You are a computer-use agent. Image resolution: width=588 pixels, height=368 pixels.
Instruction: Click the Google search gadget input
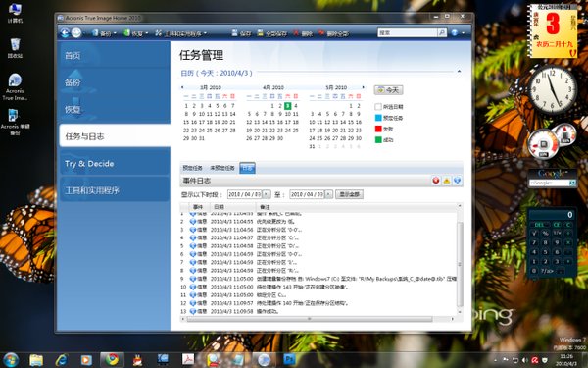(549, 183)
